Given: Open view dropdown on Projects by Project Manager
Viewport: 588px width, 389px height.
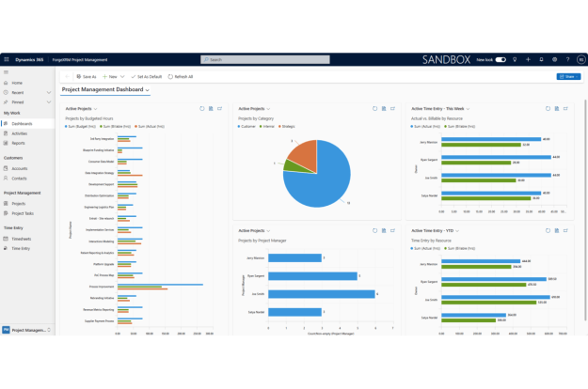Looking at the screenshot, I should point(254,230).
